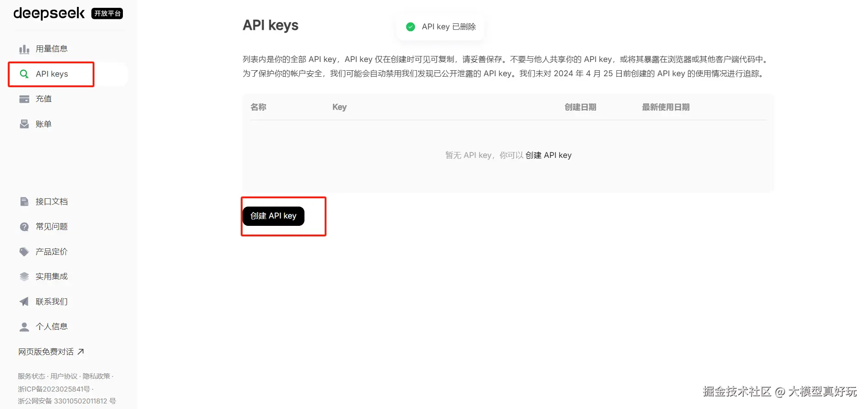Click the layers icon beside 实用集成
868x409 pixels.
[x=24, y=276]
